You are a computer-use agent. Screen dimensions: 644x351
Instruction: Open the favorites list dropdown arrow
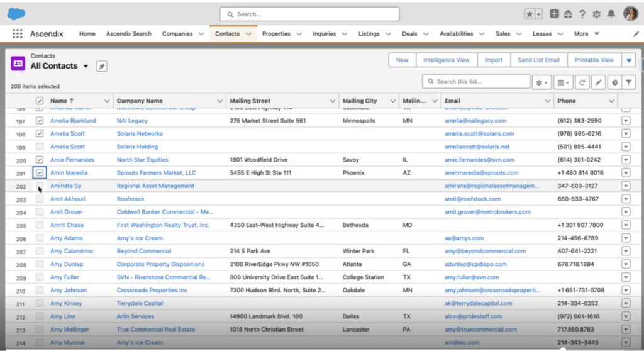(539, 14)
